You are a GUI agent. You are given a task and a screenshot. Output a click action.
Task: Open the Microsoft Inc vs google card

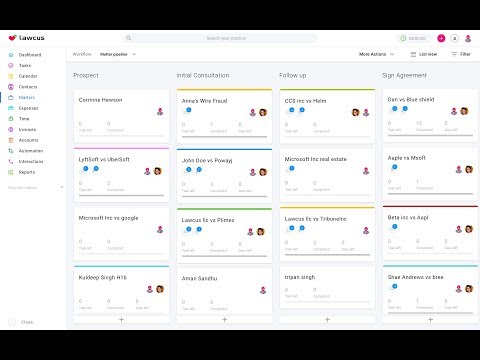(x=121, y=234)
